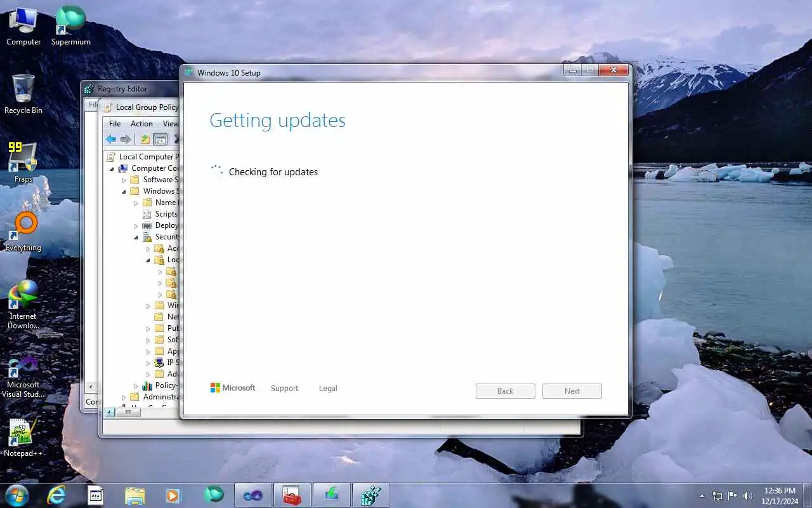
Task: Launch Internet Explorer from the taskbar
Action: click(56, 495)
